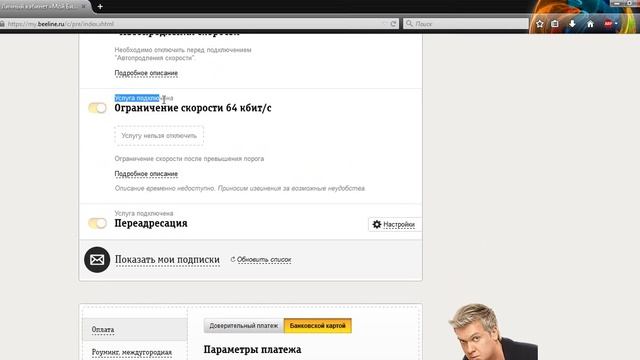Click the Услугу нельзя отключить box
This screenshot has height=360, width=640.
(x=159, y=136)
